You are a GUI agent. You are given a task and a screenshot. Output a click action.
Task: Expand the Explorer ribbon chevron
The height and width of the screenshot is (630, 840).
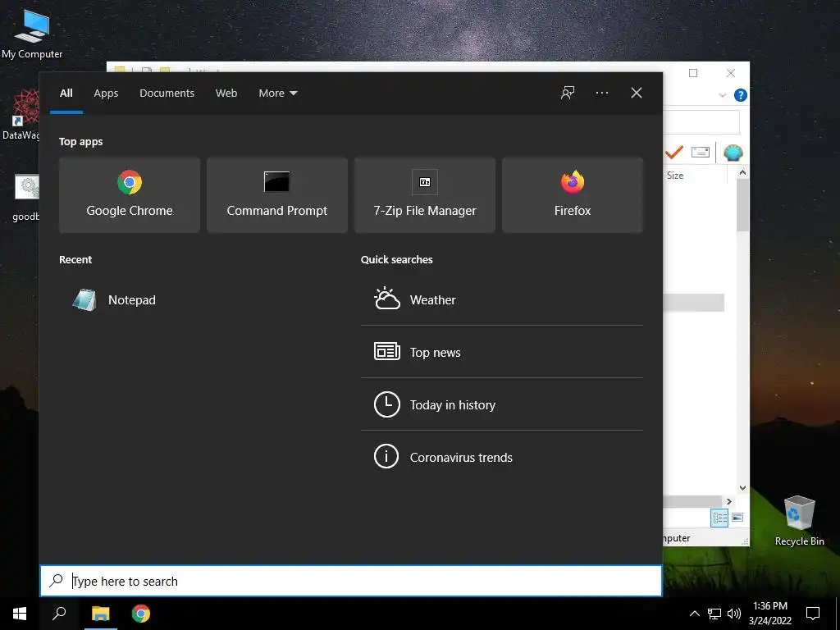tap(722, 95)
